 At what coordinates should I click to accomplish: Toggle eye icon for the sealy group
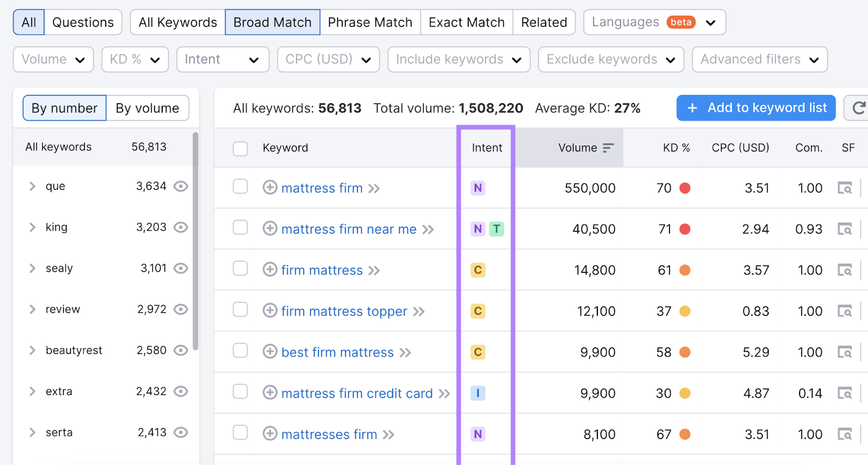click(181, 268)
